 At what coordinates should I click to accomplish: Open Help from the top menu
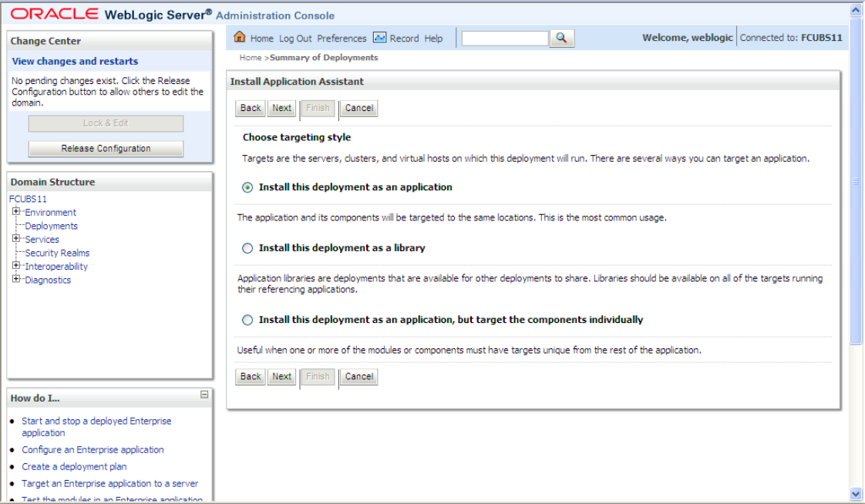point(433,38)
